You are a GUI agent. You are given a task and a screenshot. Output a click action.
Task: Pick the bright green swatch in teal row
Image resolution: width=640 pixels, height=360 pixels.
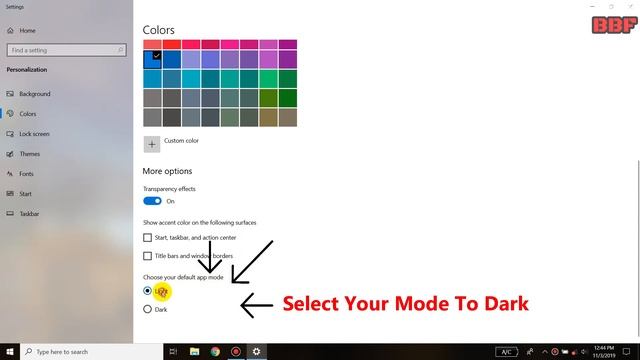point(268,79)
